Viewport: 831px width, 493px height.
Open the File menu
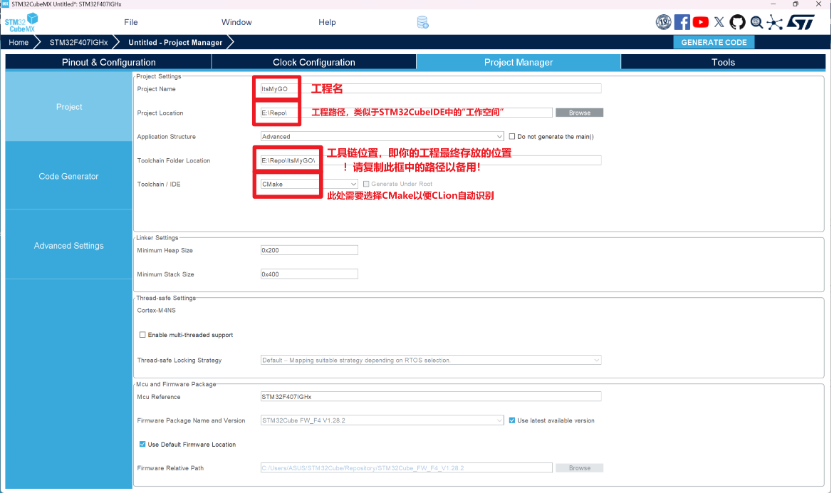tap(131, 22)
